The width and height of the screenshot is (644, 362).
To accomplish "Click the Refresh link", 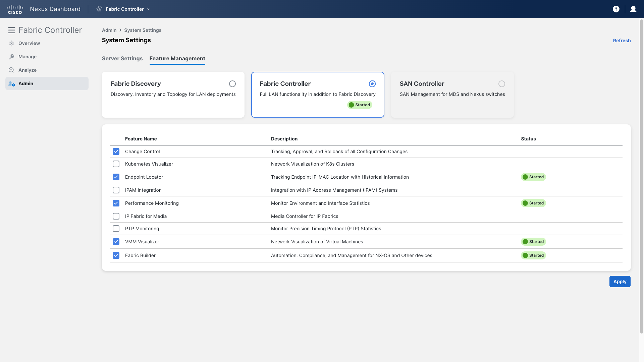I will click(x=622, y=41).
